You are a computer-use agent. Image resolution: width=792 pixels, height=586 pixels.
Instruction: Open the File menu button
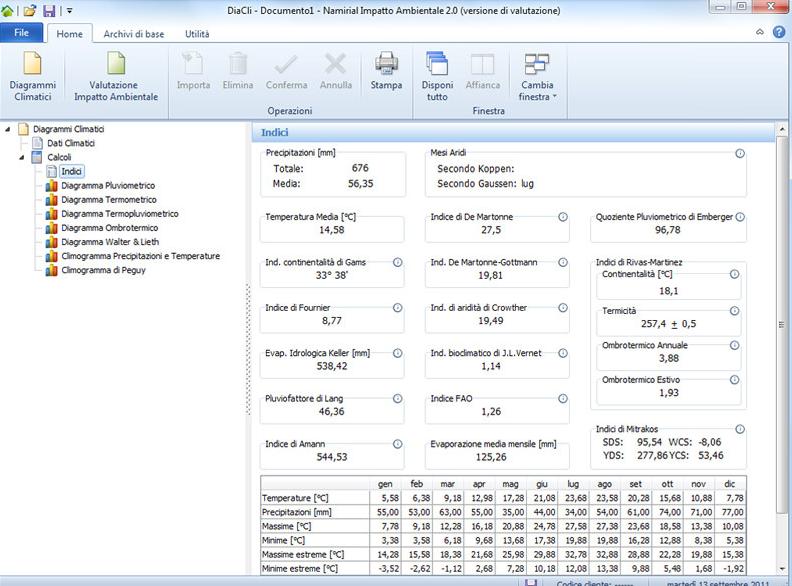point(21,34)
